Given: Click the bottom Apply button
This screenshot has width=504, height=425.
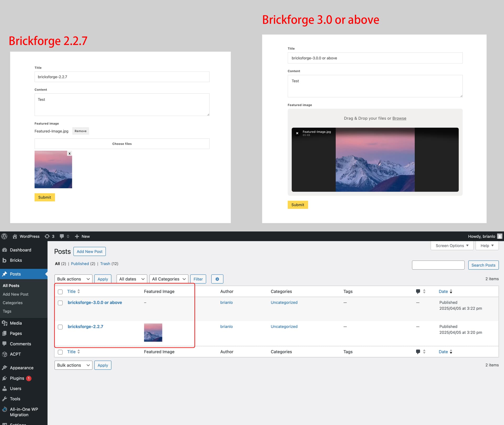Looking at the screenshot, I should point(103,365).
